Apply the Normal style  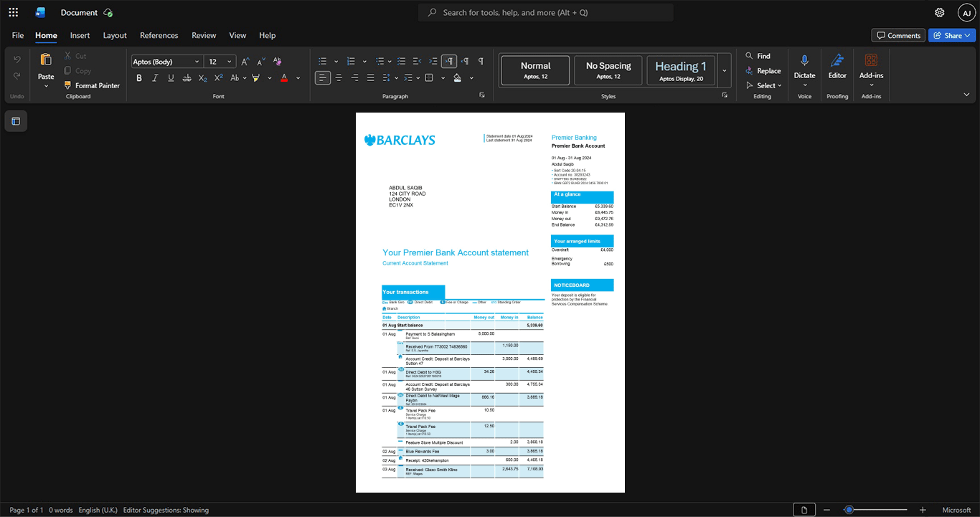pyautogui.click(x=536, y=70)
